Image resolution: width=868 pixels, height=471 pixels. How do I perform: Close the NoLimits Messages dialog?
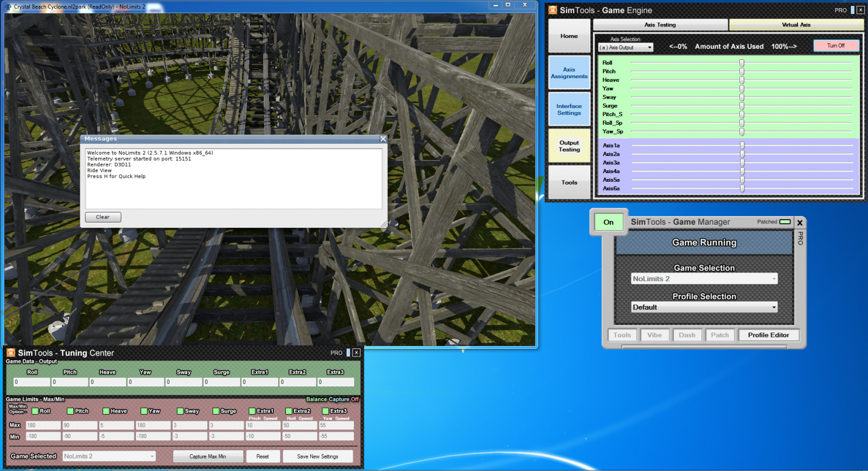[x=383, y=139]
